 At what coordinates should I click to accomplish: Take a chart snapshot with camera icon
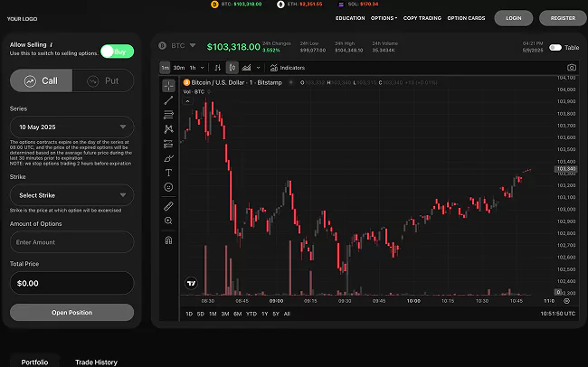(571, 67)
